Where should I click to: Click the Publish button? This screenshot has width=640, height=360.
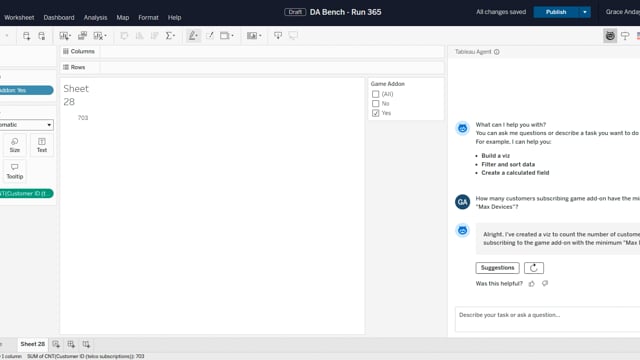click(556, 12)
